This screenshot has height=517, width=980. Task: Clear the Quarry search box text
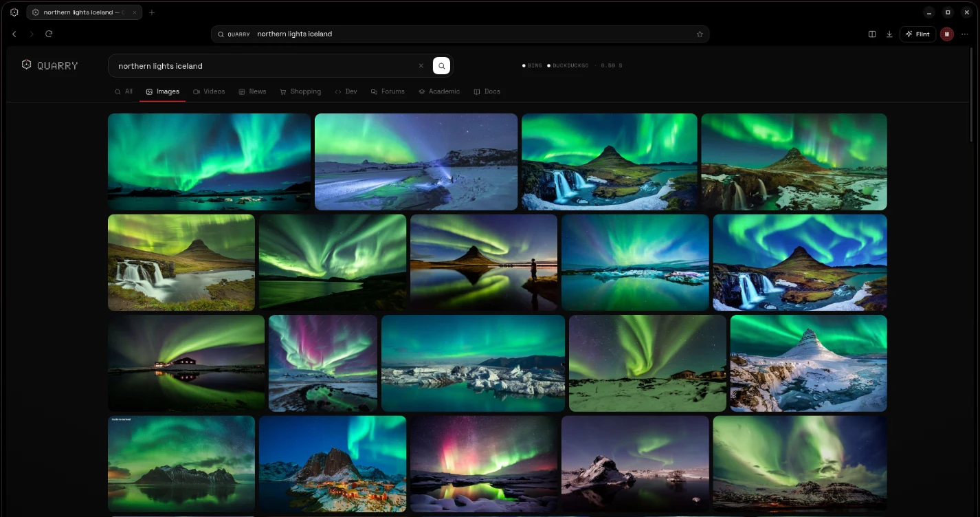pyautogui.click(x=421, y=66)
